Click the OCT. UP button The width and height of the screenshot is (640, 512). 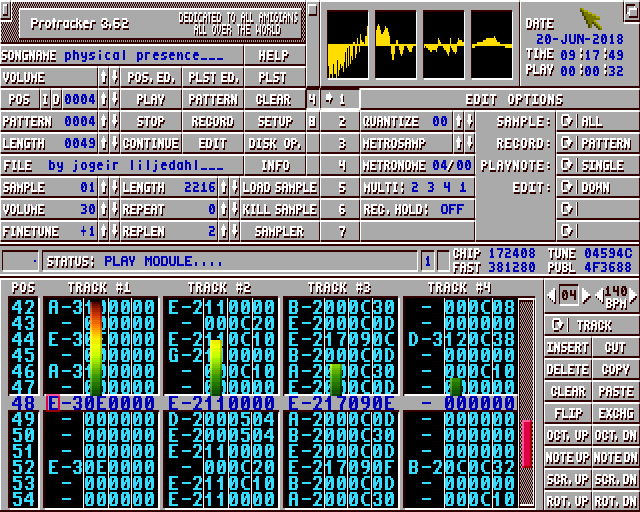[x=567, y=436]
